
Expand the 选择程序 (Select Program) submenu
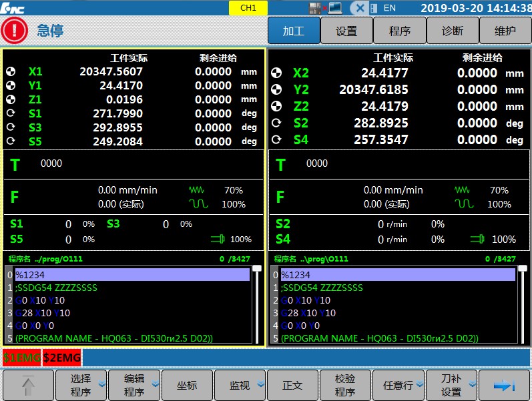point(80,385)
